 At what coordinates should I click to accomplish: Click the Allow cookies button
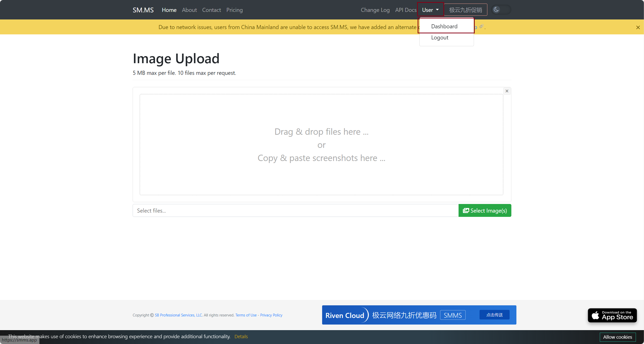tap(617, 337)
